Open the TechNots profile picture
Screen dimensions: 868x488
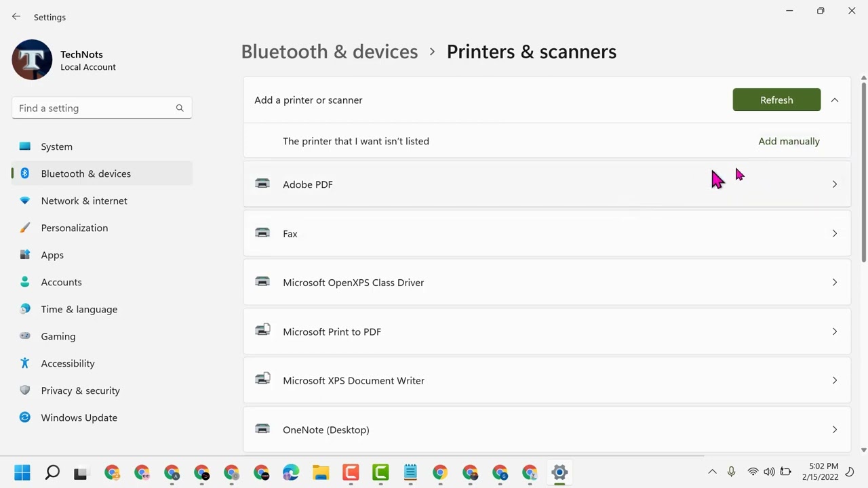coord(32,60)
